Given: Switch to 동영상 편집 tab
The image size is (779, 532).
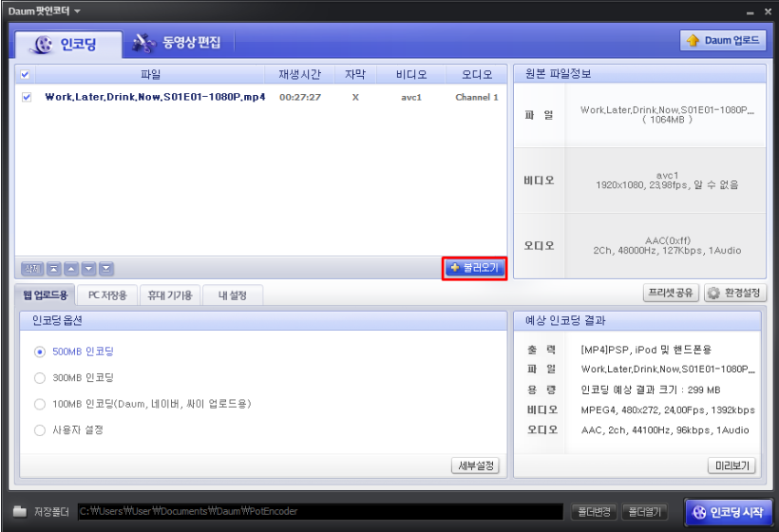Looking at the screenshot, I should tap(177, 43).
